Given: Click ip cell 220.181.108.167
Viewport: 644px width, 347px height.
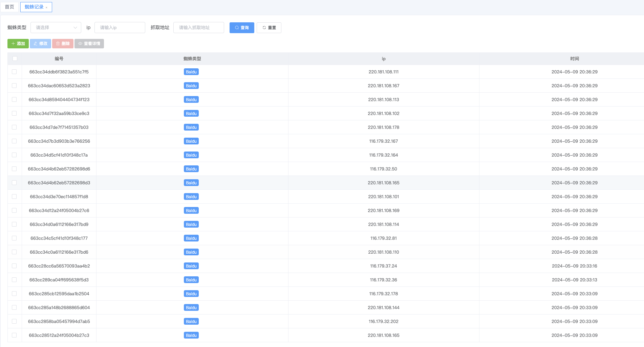Looking at the screenshot, I should tap(384, 86).
